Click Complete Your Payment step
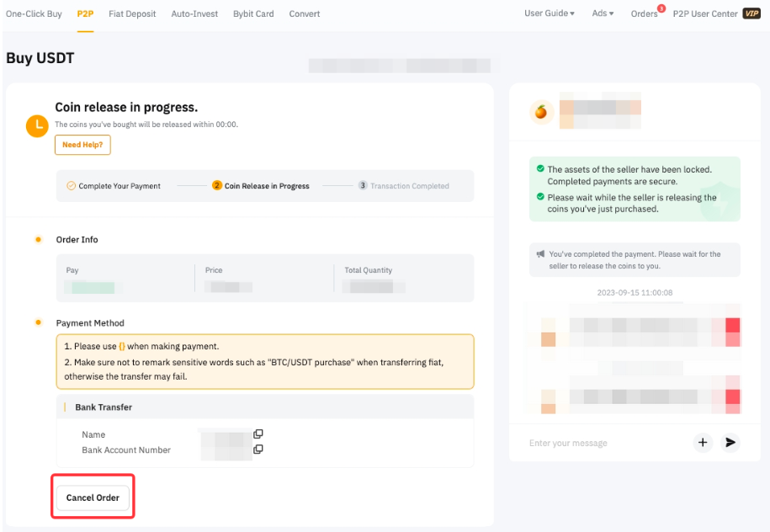 [114, 186]
